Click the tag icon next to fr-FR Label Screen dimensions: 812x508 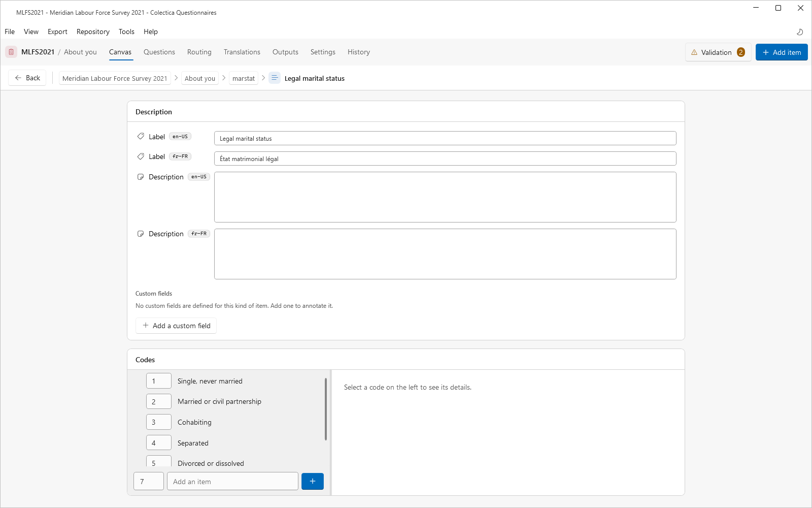coord(141,156)
